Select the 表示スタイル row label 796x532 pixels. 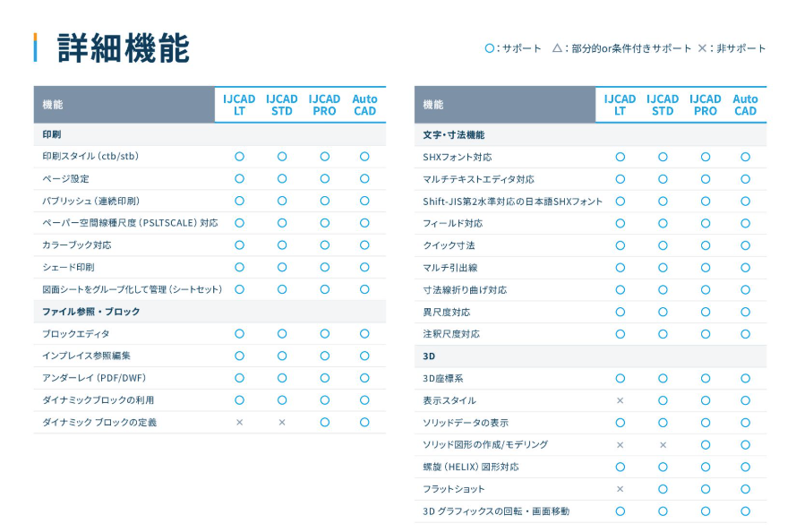[449, 400]
